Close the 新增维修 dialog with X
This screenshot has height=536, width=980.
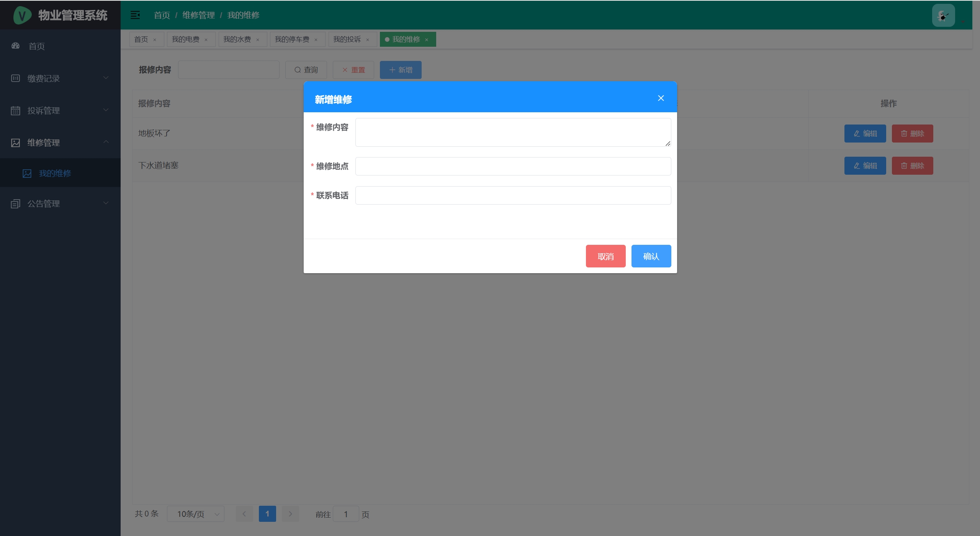pos(661,98)
